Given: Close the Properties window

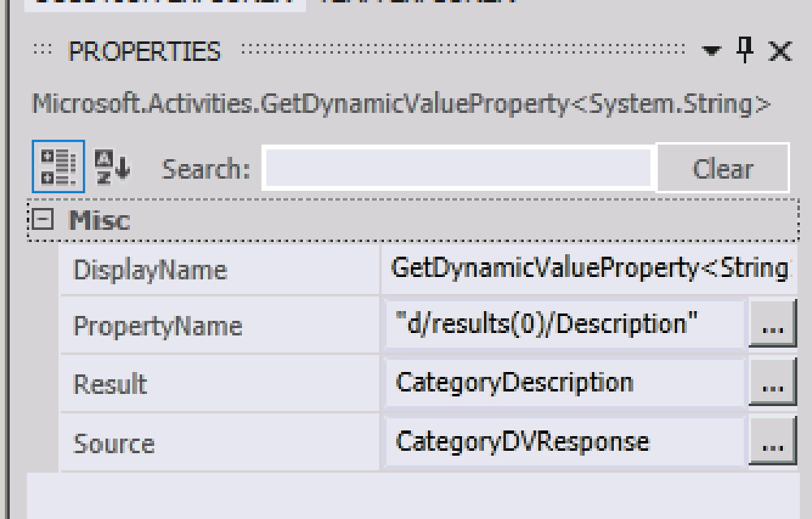Looking at the screenshot, I should (x=781, y=51).
